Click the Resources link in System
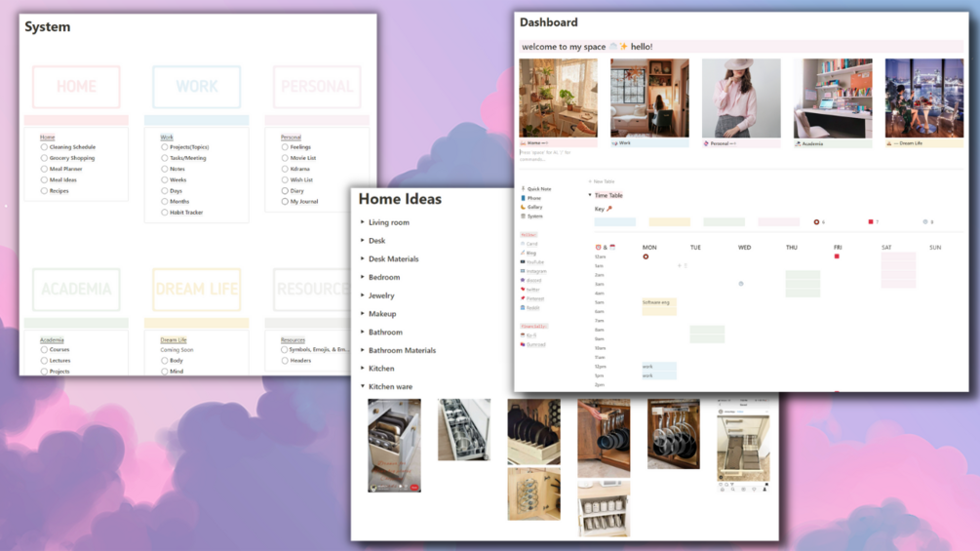The height and width of the screenshot is (551, 980). (293, 339)
